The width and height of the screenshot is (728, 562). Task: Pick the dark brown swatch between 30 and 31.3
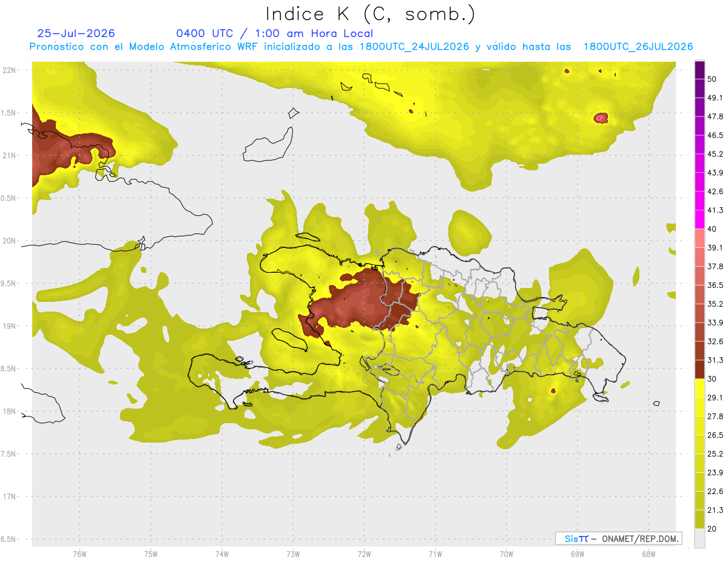point(699,369)
